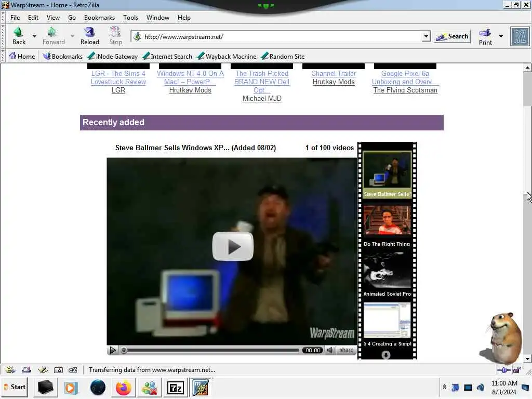Open the Channel Trailer video link

click(334, 73)
